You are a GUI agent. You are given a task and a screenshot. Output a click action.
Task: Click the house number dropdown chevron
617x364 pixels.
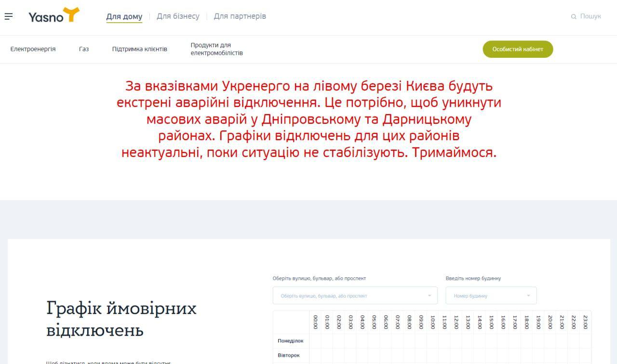click(528, 295)
